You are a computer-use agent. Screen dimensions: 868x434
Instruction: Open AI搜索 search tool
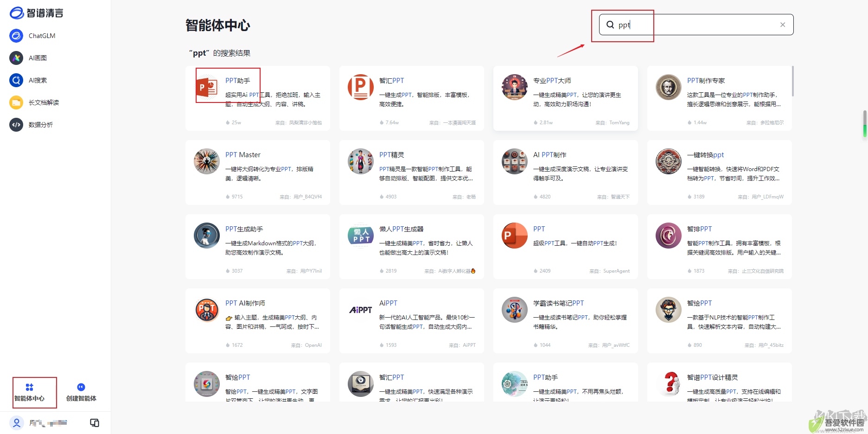point(28,80)
